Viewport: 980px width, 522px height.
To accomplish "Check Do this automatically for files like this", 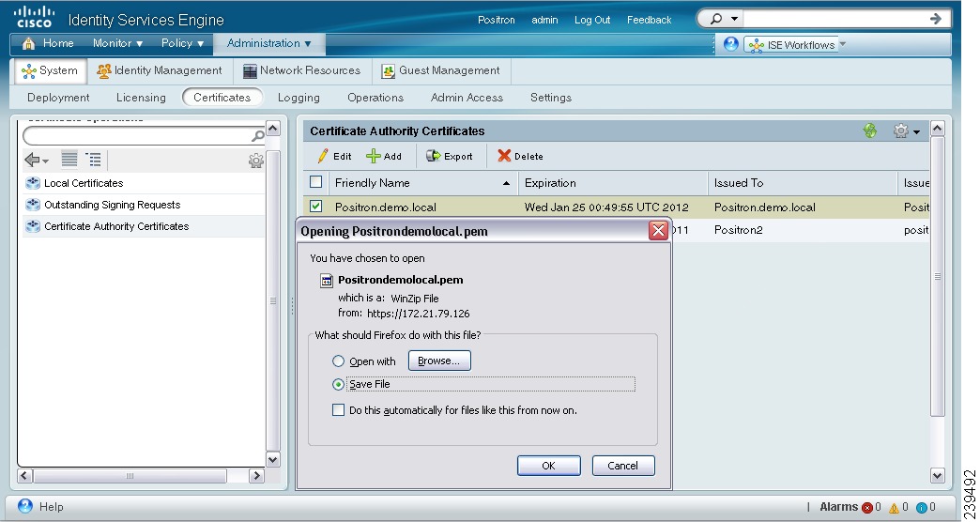I will click(x=338, y=410).
